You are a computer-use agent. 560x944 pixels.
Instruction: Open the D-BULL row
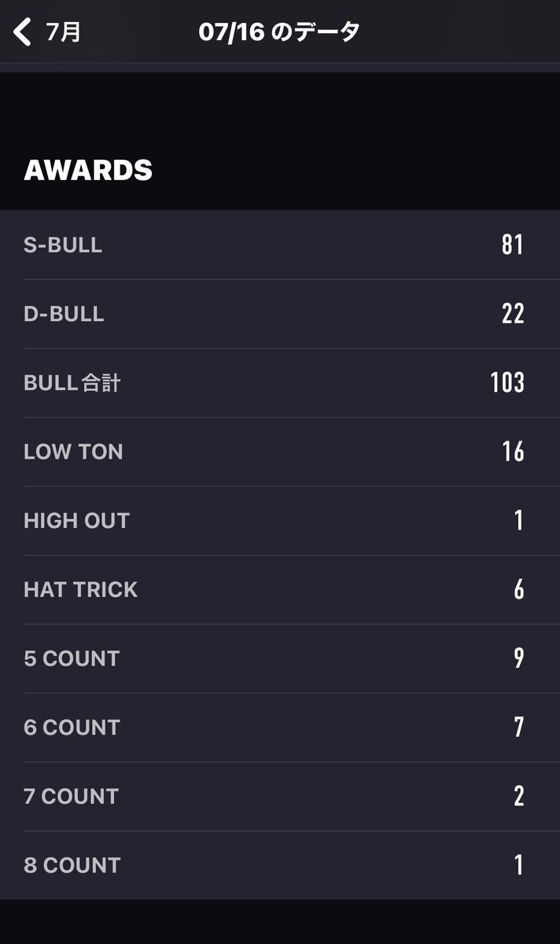pos(280,314)
